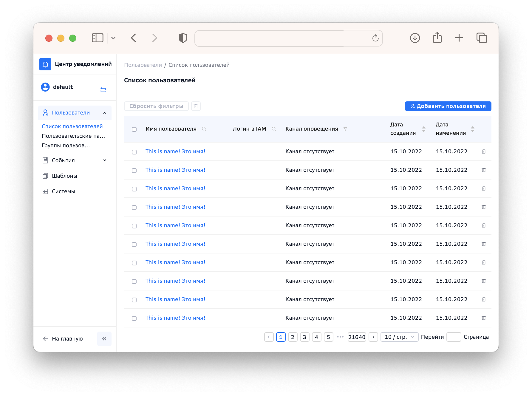Sort by modification date arrows
The height and width of the screenshot is (396, 532).
click(473, 129)
